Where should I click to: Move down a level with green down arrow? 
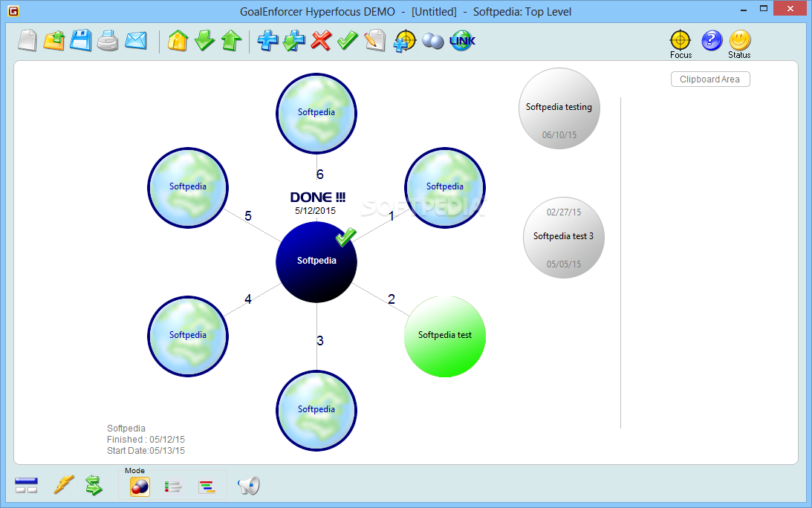[204, 40]
